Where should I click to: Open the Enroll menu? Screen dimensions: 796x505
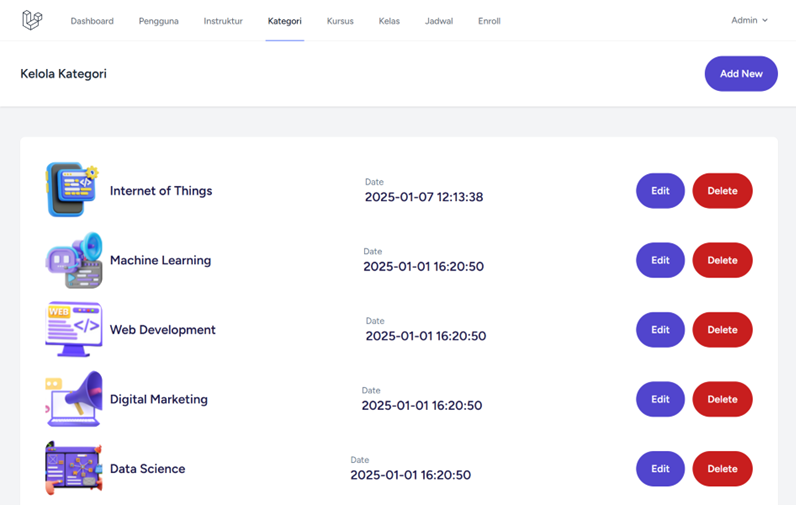coord(489,21)
